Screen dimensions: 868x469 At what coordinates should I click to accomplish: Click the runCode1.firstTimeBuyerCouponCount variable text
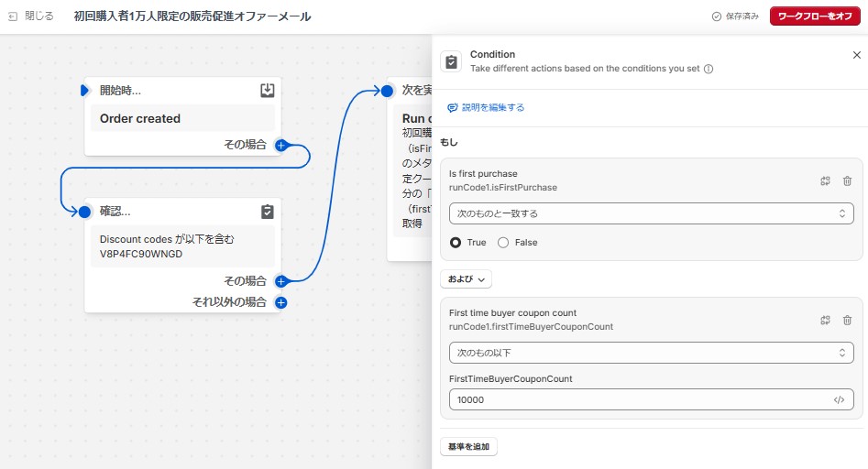tap(531, 327)
